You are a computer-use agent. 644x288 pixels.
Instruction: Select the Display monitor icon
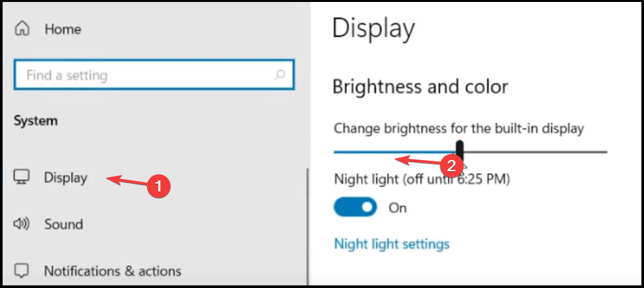tap(22, 177)
